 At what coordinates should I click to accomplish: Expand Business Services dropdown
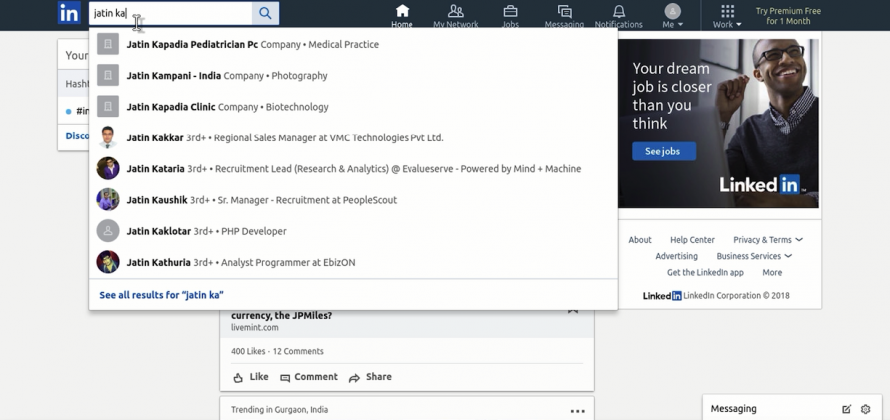[x=754, y=256]
